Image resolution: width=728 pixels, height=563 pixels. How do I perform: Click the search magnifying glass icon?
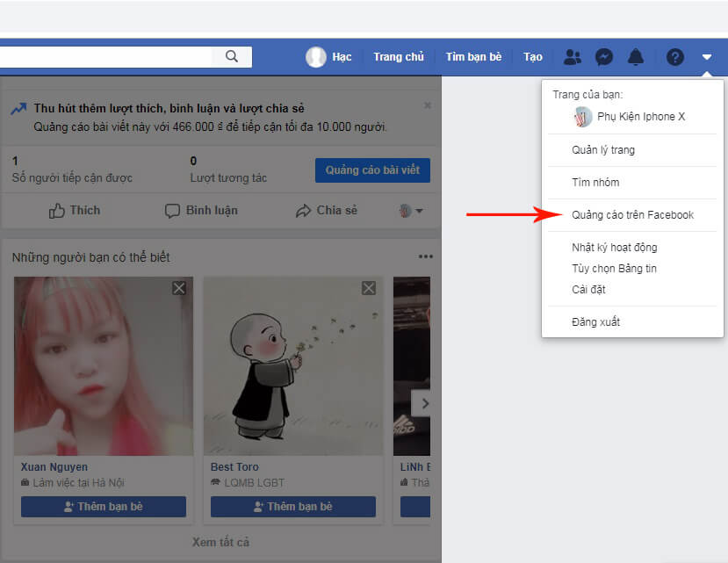click(231, 55)
